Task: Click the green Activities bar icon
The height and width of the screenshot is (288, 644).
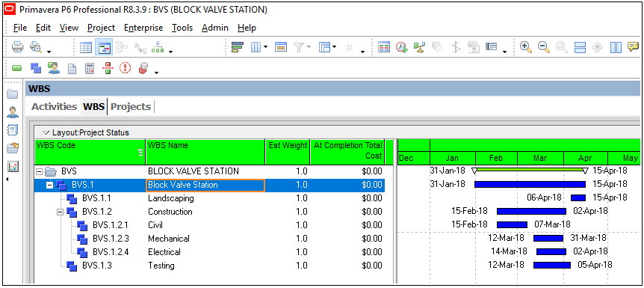Action: tap(17, 68)
